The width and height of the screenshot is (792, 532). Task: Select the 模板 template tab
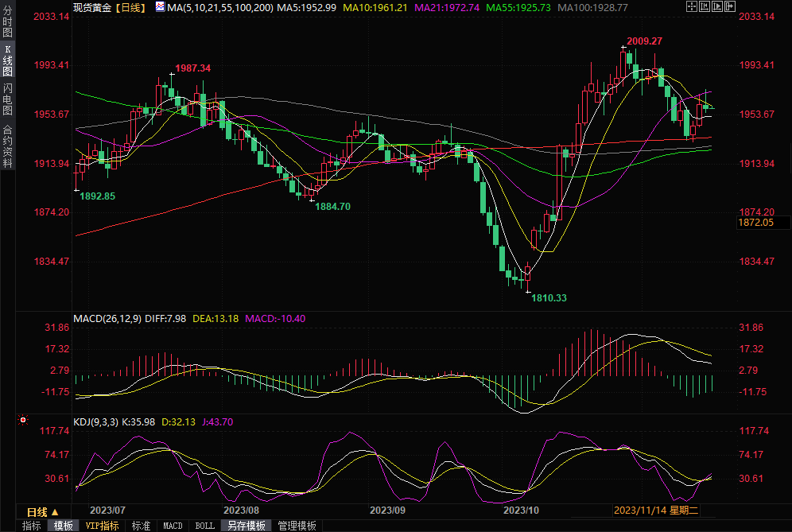coord(63,526)
